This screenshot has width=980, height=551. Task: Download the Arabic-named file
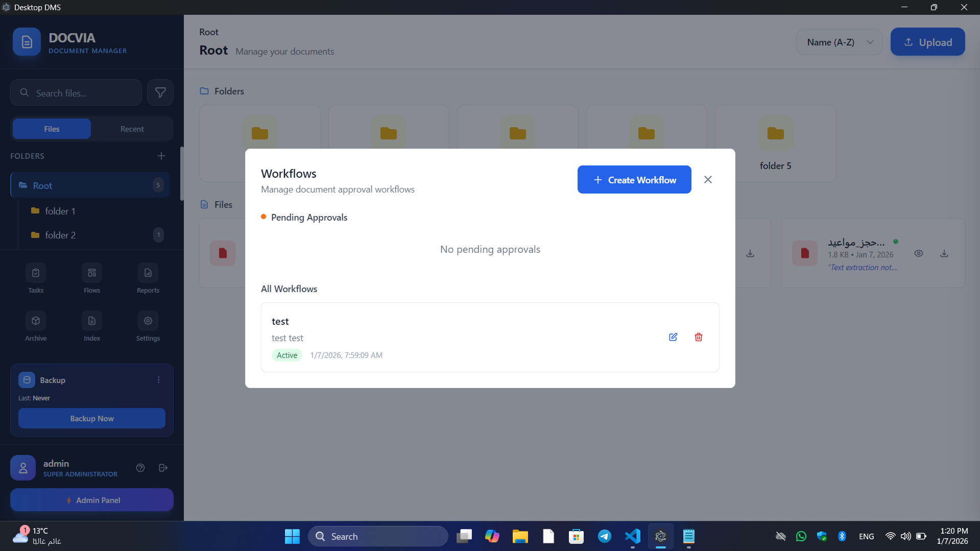coord(944,253)
